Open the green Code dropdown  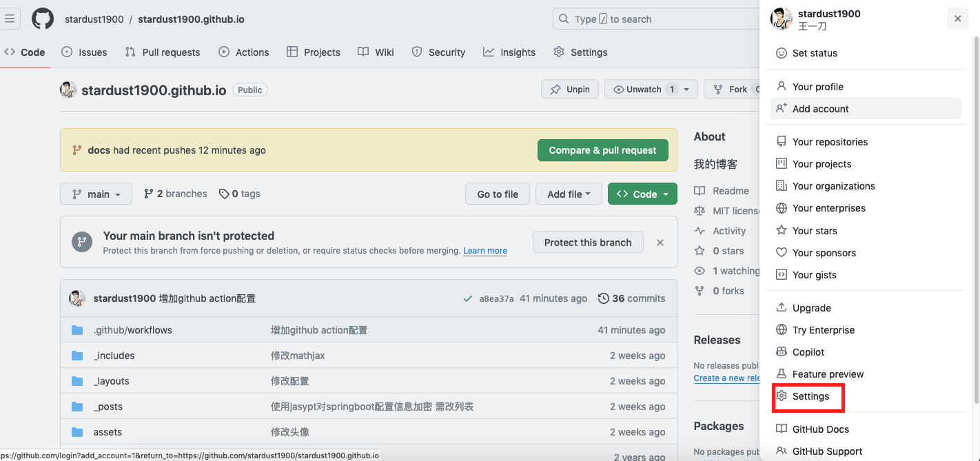tap(642, 194)
